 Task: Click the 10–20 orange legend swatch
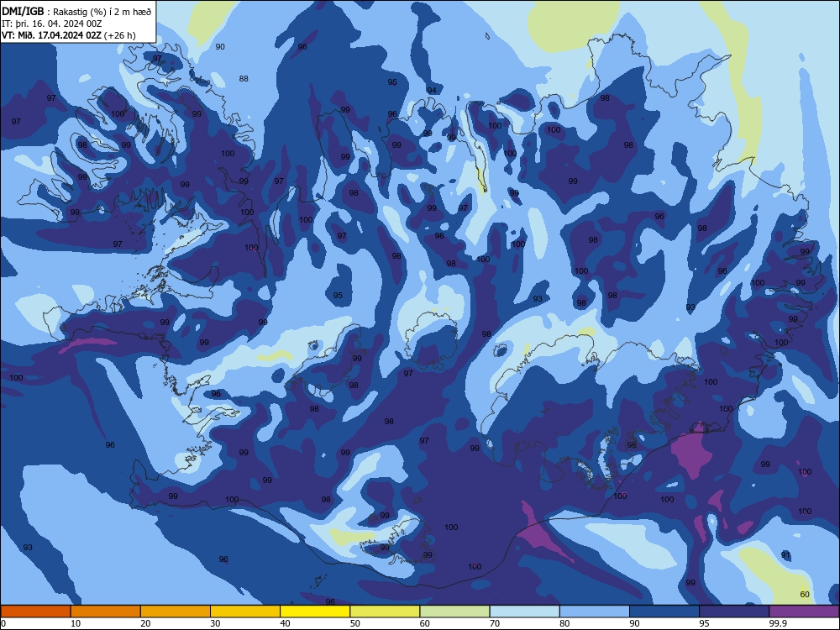106,612
